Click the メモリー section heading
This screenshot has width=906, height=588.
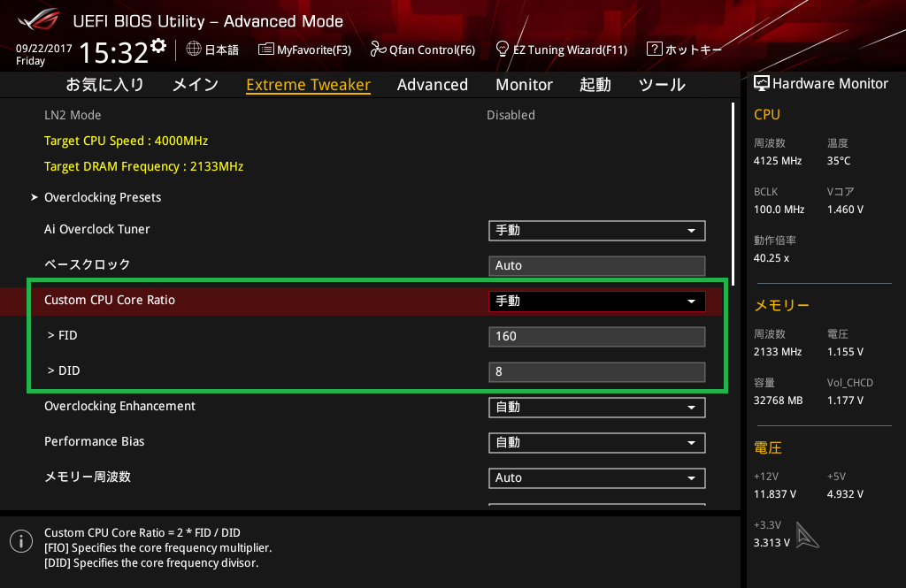pos(782,305)
